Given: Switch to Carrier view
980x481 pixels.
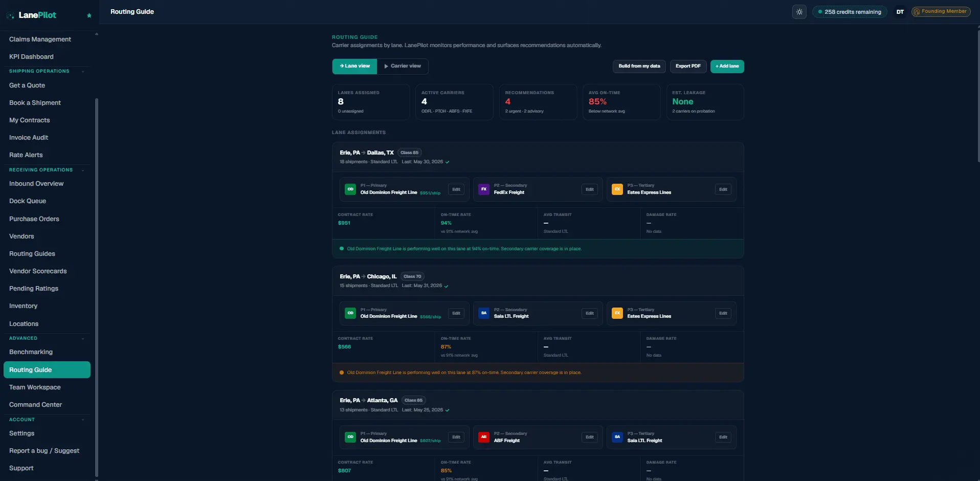Looking at the screenshot, I should [x=403, y=66].
